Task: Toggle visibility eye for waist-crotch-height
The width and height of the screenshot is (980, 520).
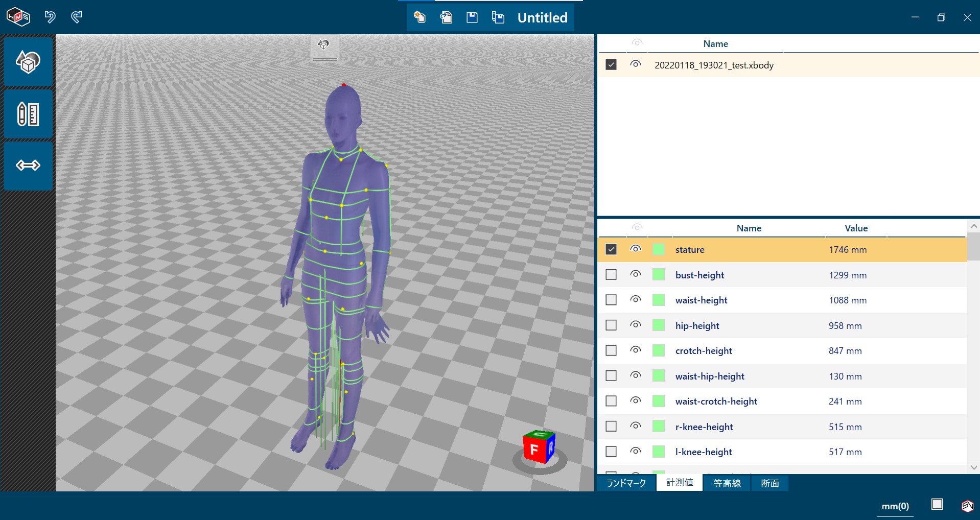Action: (636, 400)
